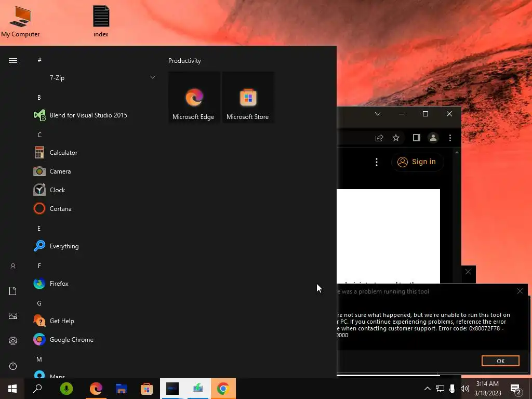
Task: Close the problem running this tool dialog
Action: coord(520,291)
